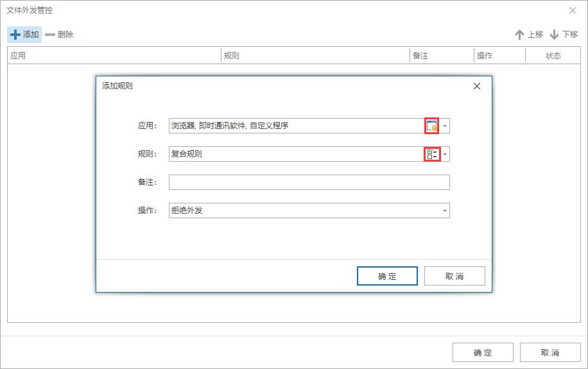The image size is (588, 369).
Task: Click the rule checklist icon in 规则 field
Action: click(x=431, y=154)
